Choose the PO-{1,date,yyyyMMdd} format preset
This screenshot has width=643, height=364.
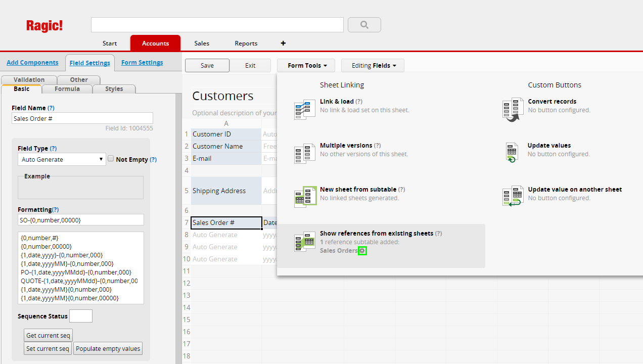click(x=76, y=272)
